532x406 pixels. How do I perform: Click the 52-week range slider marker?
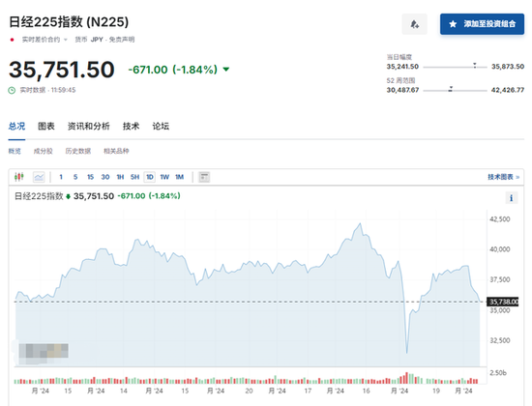tap(451, 89)
